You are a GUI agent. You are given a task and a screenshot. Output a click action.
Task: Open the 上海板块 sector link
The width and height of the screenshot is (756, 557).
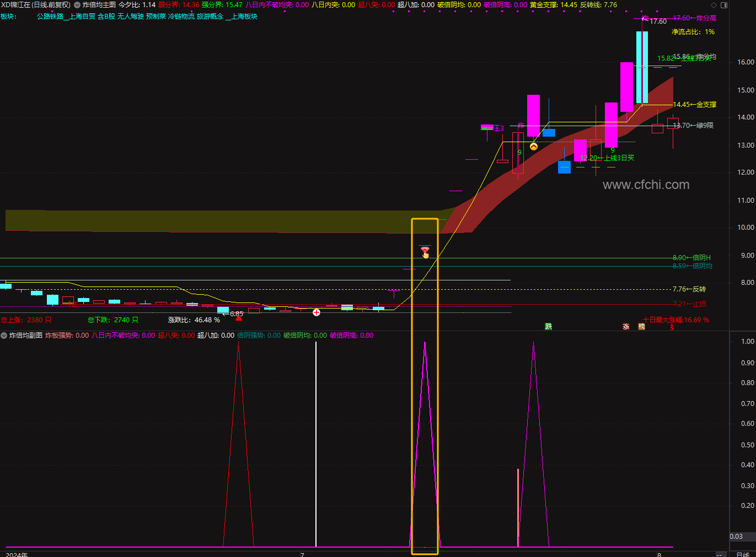[x=244, y=17]
